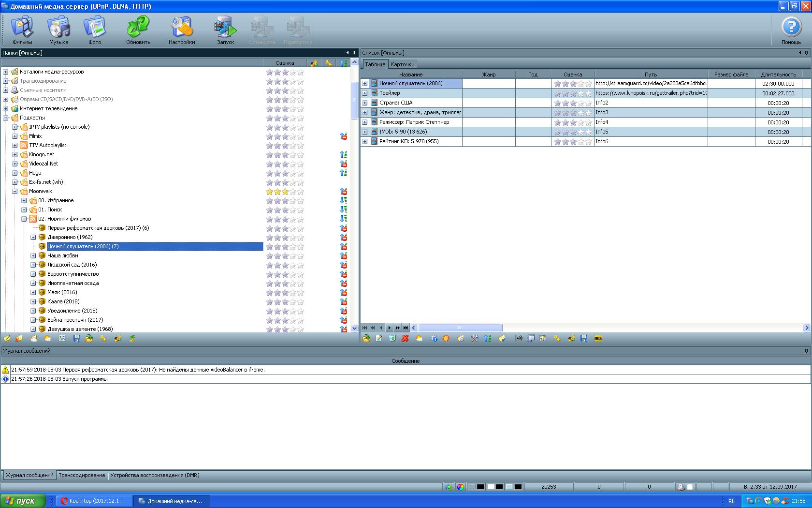The image size is (812, 508).
Task: Open the color wheel in status bar
Action: tap(461, 487)
